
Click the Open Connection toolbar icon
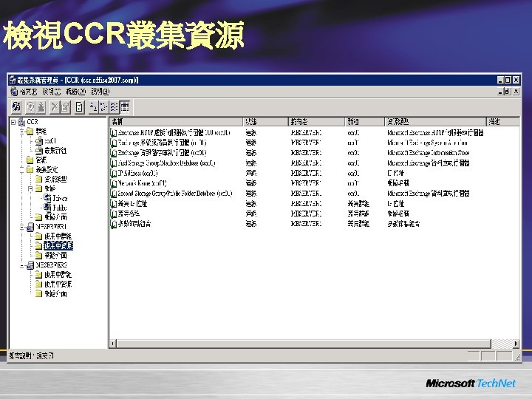[x=16, y=107]
